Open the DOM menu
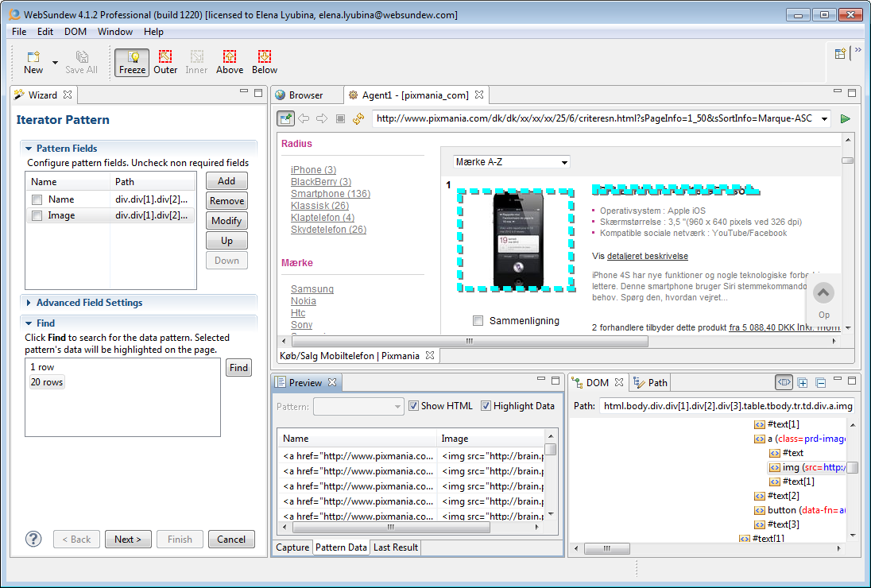This screenshot has width=871, height=588. [75, 32]
